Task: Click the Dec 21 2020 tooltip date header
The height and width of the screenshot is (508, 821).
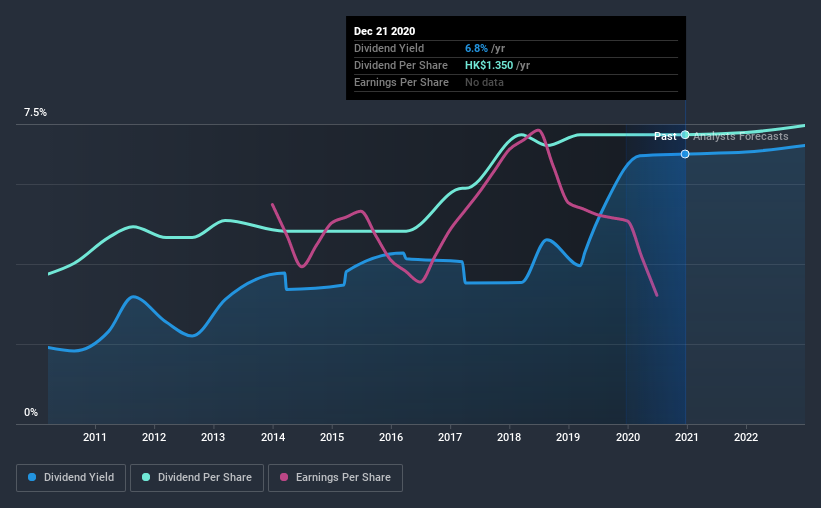Action: pos(384,31)
